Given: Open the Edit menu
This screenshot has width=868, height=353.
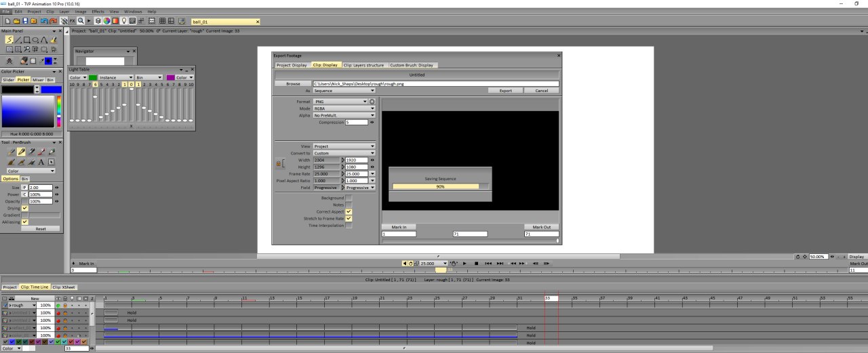Looking at the screenshot, I should (18, 12).
